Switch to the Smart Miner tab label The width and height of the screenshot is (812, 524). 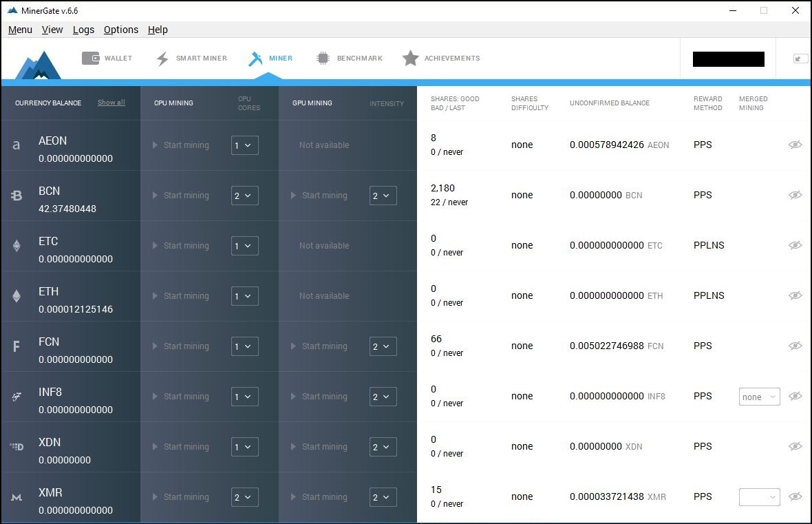tap(202, 58)
